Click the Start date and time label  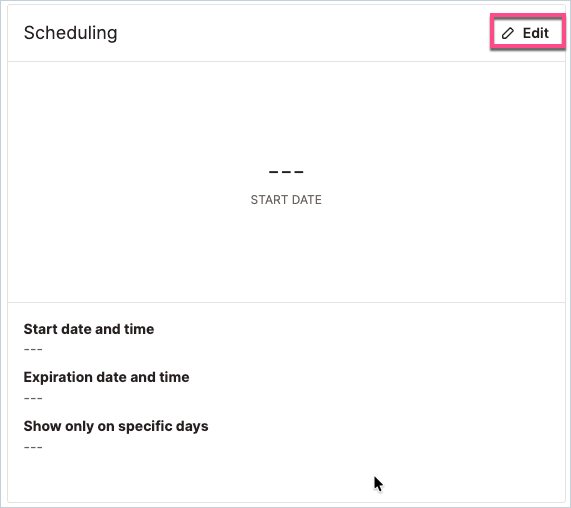[89, 329]
